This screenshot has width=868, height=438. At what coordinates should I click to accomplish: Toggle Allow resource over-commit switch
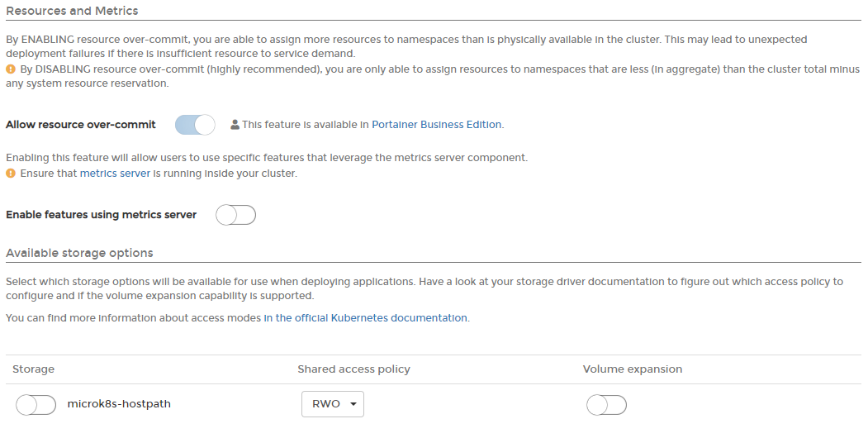tap(195, 125)
